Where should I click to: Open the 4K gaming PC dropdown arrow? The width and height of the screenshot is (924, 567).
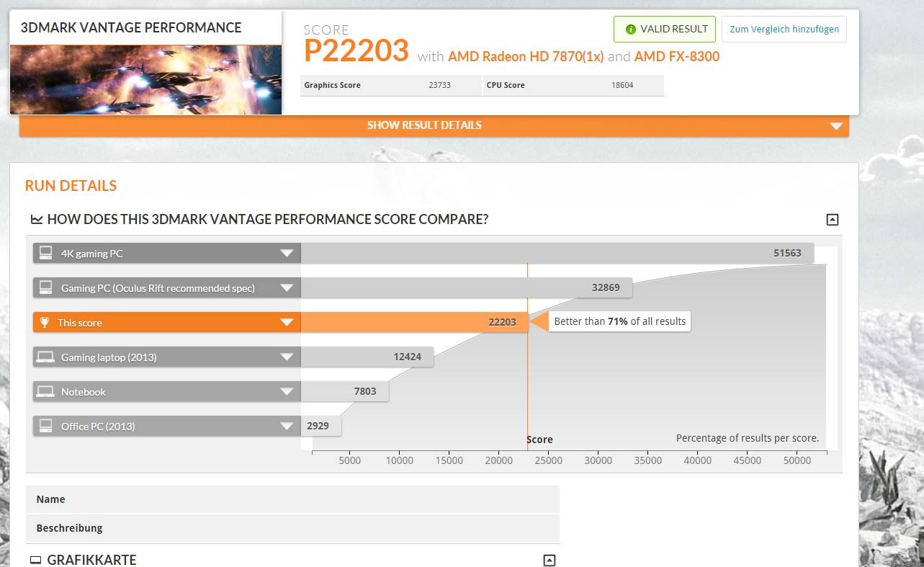(x=287, y=254)
